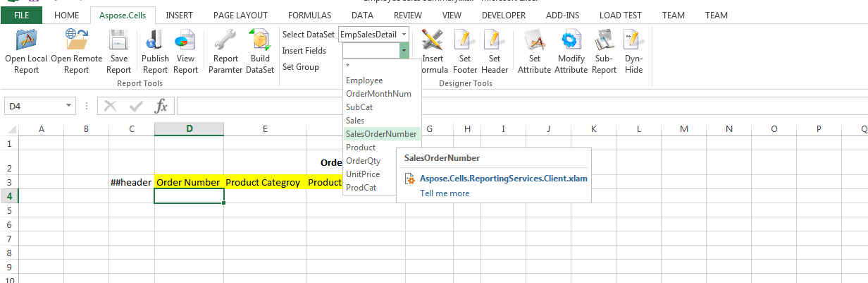Select column A header
Screen dimensions: 868x283
pos(41,129)
